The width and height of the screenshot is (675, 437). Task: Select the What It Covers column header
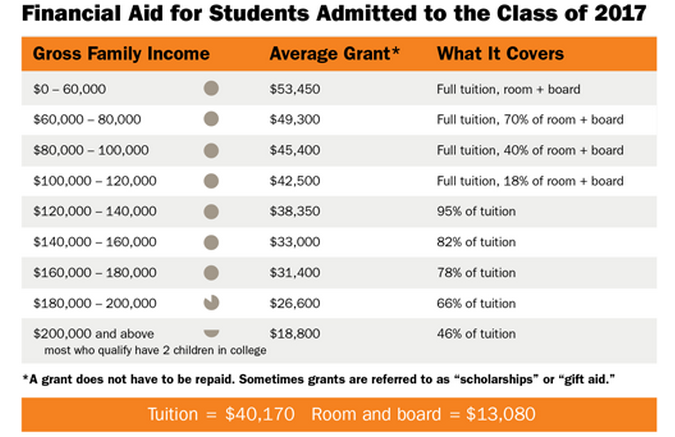[500, 54]
